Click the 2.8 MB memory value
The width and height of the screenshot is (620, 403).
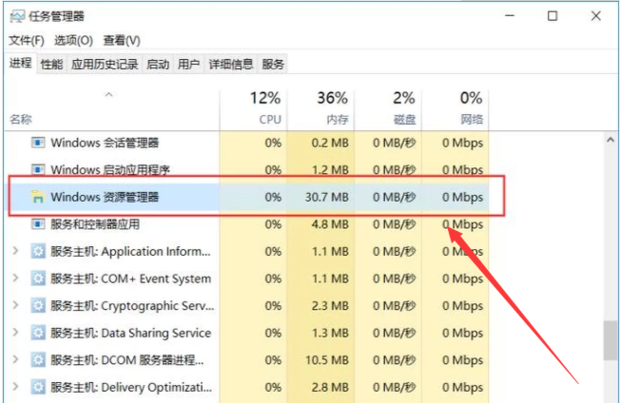coord(330,387)
